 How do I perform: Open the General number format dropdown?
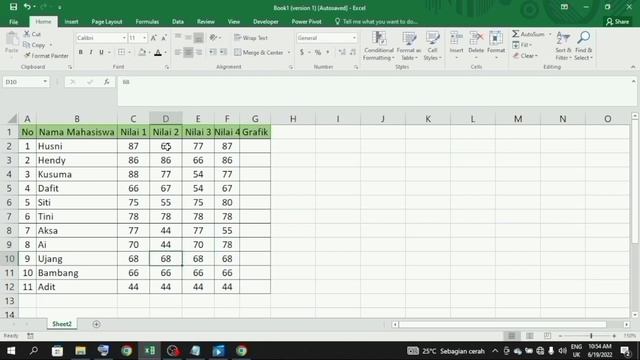[354, 38]
